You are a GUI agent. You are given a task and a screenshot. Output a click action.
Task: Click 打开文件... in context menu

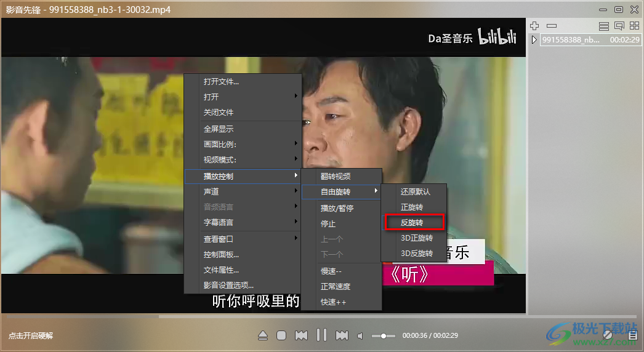coord(243,81)
